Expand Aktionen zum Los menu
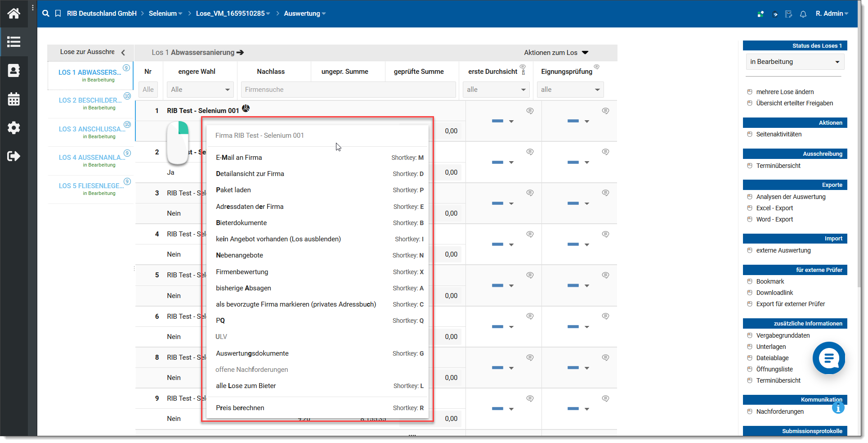This screenshot has height=443, width=868. point(556,53)
